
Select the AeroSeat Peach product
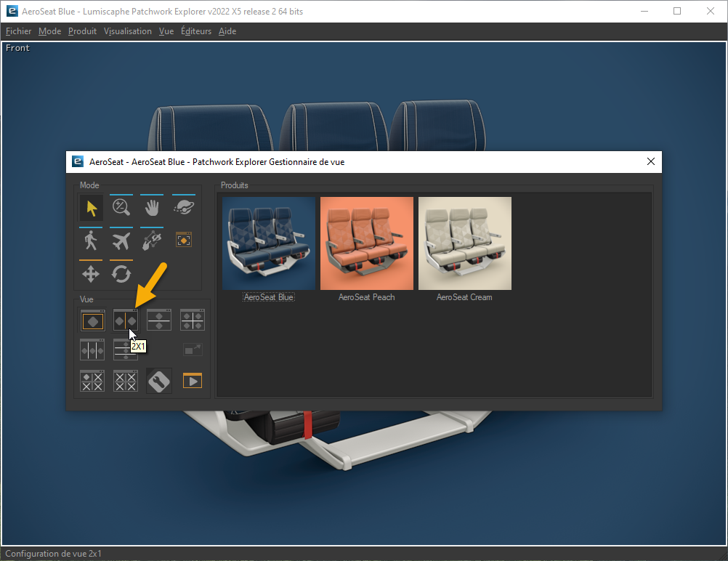pos(366,243)
